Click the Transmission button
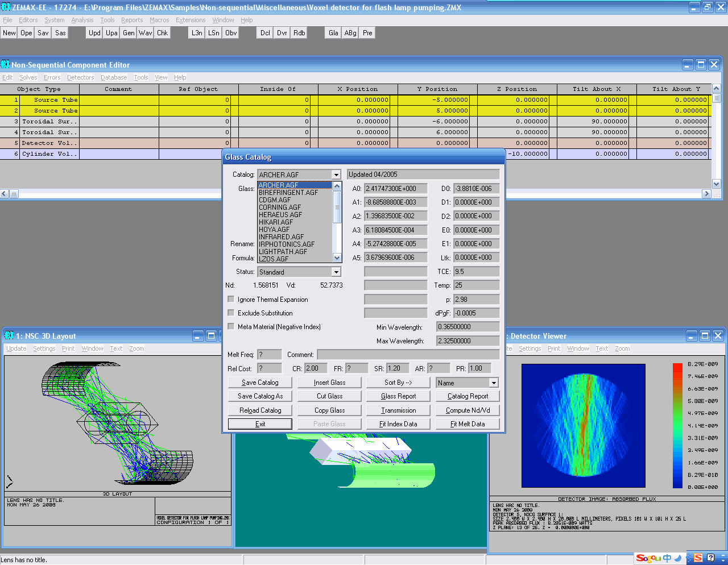Screen dimensions: 728x565 point(398,410)
